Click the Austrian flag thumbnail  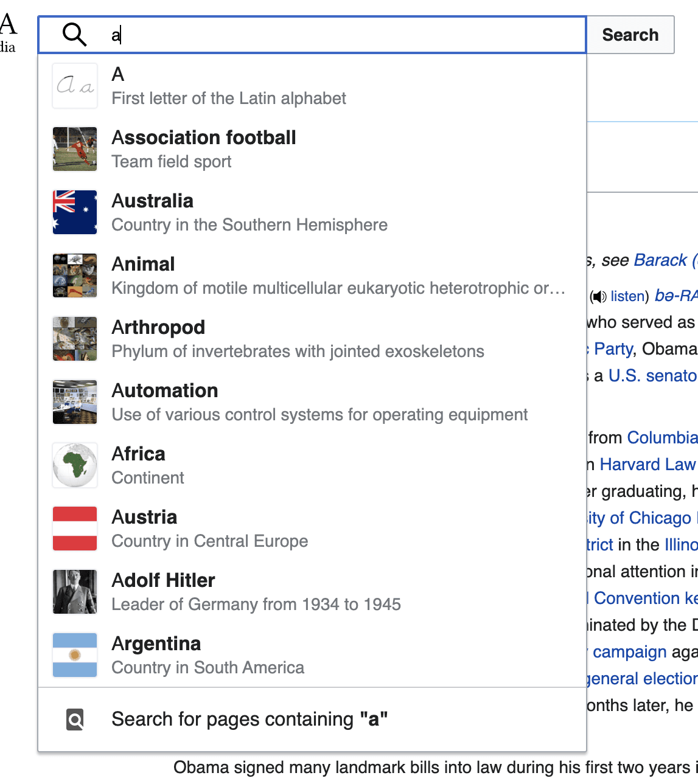(x=75, y=529)
